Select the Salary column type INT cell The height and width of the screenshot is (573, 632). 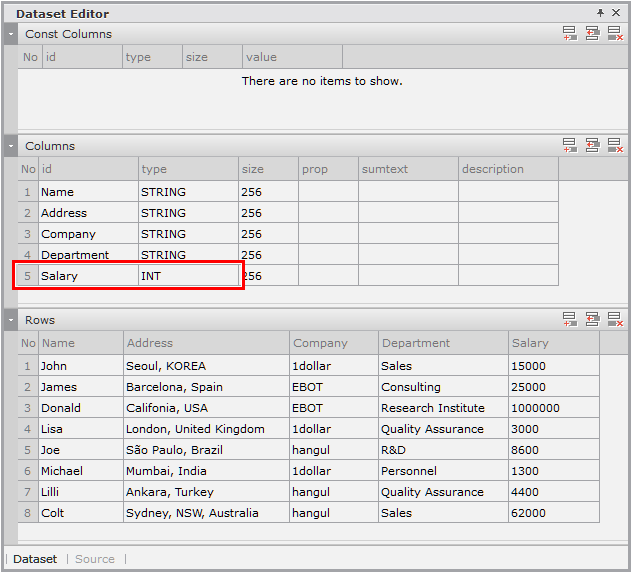[188, 276]
